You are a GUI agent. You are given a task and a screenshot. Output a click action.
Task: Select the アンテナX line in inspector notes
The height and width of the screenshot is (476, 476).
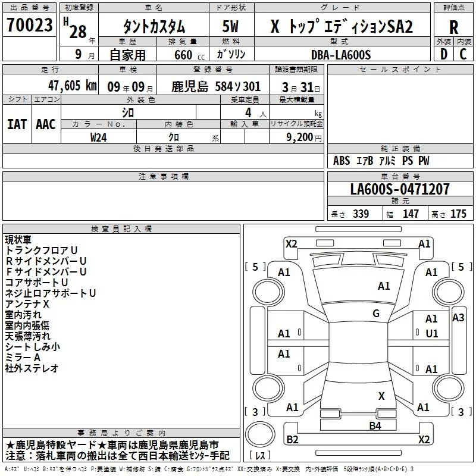click(x=27, y=303)
